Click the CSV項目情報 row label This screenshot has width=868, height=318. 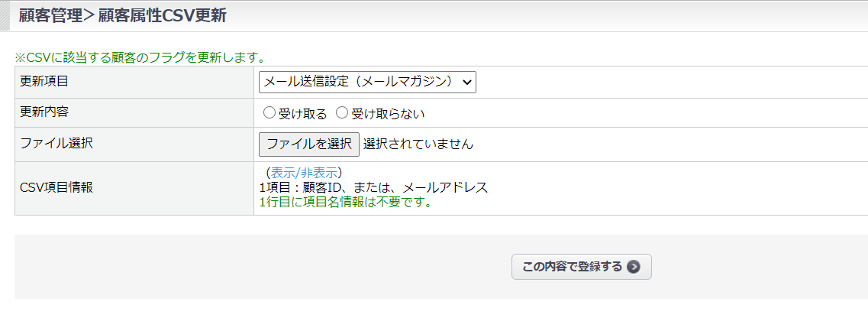56,187
